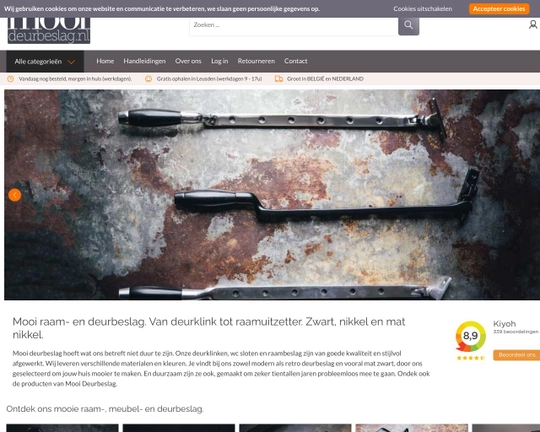Go to previous slide with orange arrow

tap(15, 195)
